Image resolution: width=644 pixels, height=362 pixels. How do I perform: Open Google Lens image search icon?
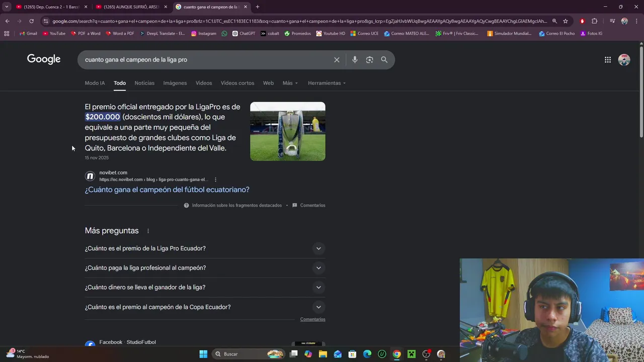click(369, 60)
